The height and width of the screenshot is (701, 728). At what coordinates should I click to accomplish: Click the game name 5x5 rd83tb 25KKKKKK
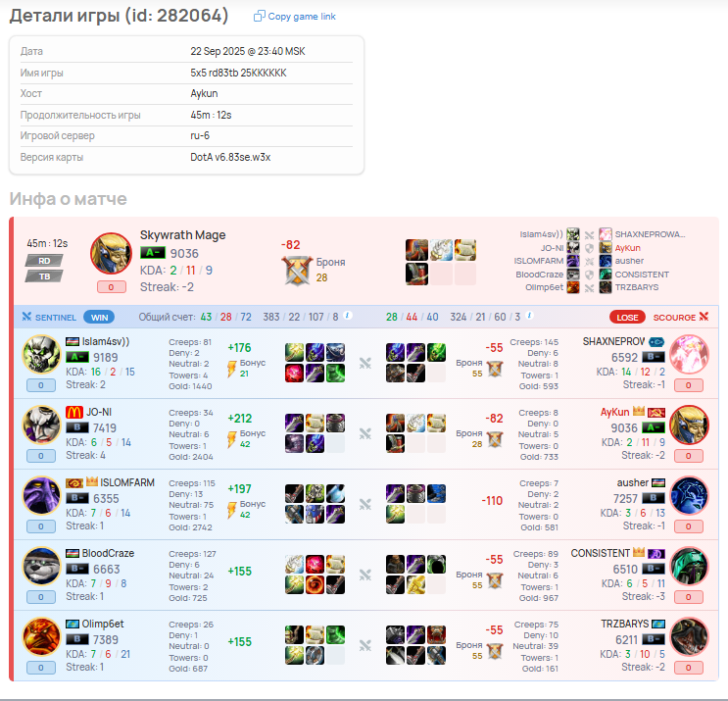(x=238, y=73)
